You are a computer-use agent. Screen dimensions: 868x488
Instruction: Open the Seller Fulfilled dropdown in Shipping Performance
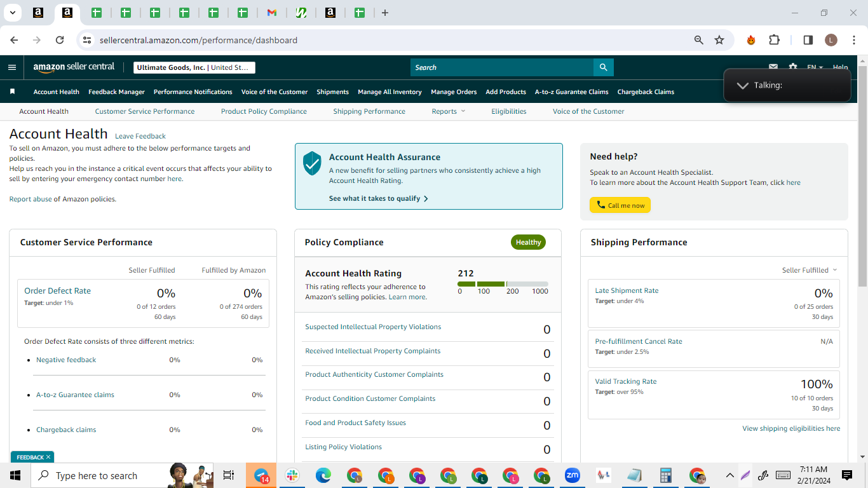coord(810,270)
